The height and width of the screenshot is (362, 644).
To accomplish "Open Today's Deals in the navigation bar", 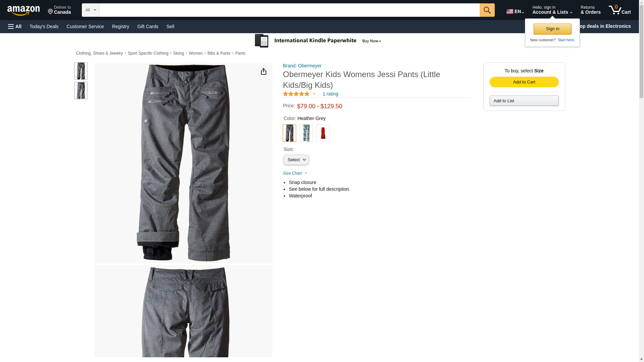I will (44, 26).
